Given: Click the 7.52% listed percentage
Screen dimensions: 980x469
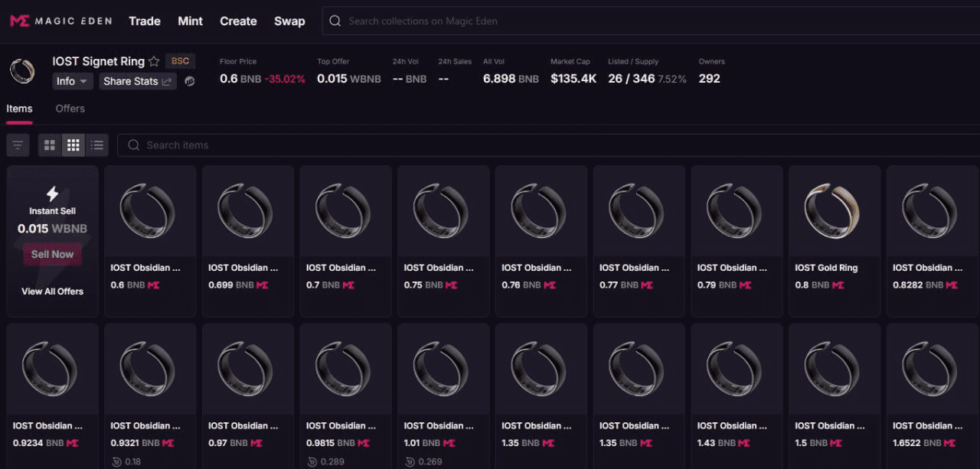Looking at the screenshot, I should pyautogui.click(x=673, y=79).
